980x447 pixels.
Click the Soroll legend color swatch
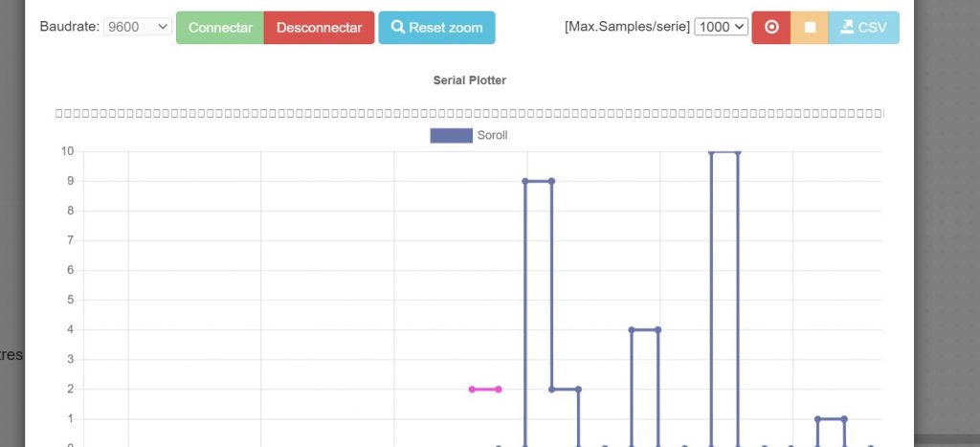click(x=451, y=136)
